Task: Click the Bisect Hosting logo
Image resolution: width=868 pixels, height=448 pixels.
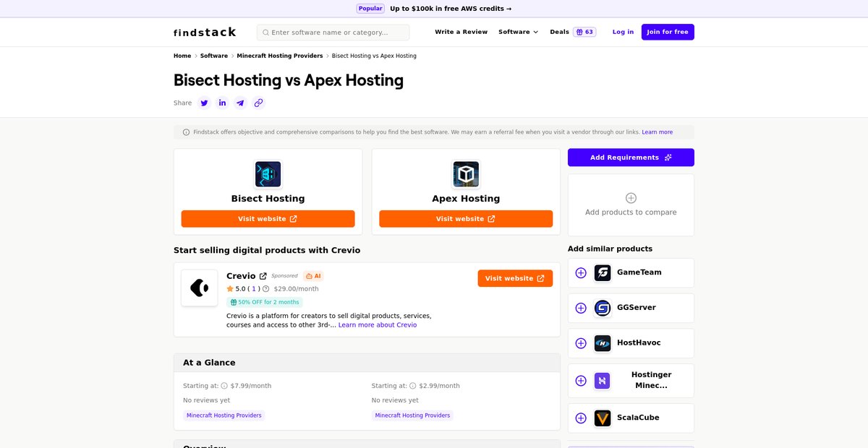Action: 268,174
